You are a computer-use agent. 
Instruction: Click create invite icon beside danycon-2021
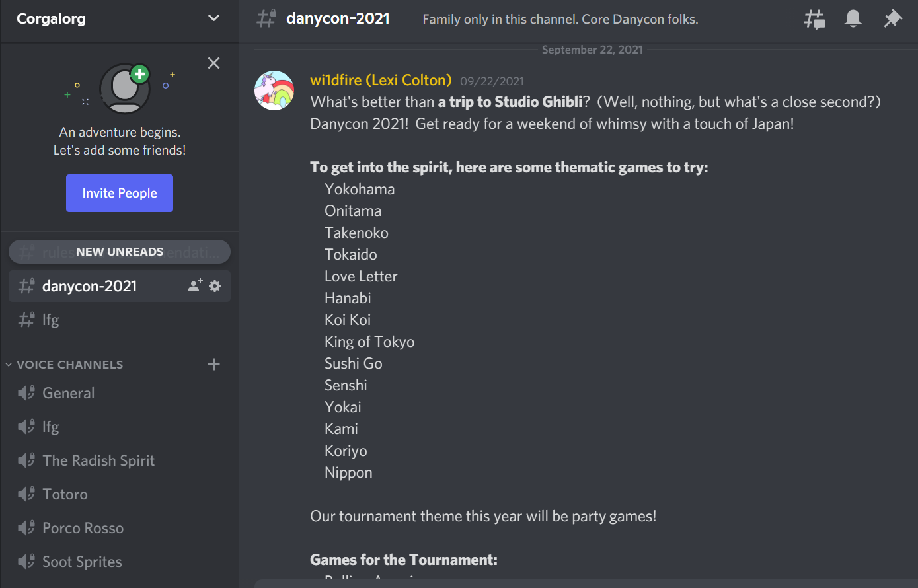[x=195, y=286]
